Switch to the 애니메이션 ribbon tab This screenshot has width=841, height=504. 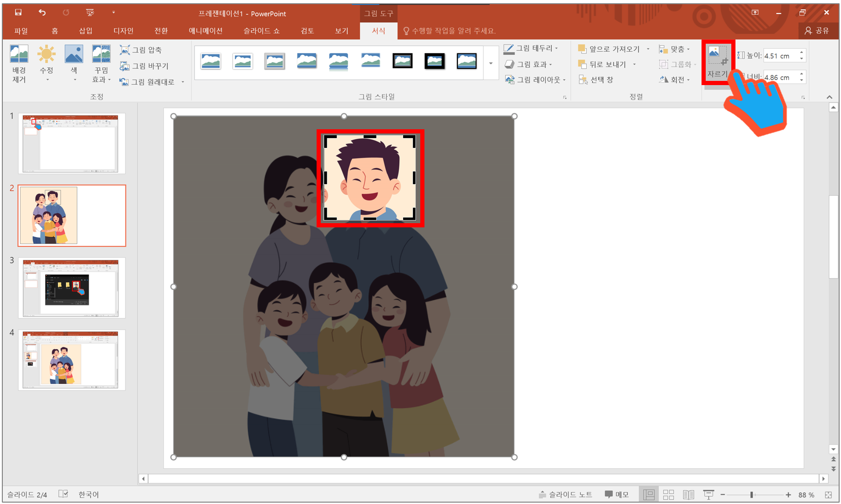(206, 31)
